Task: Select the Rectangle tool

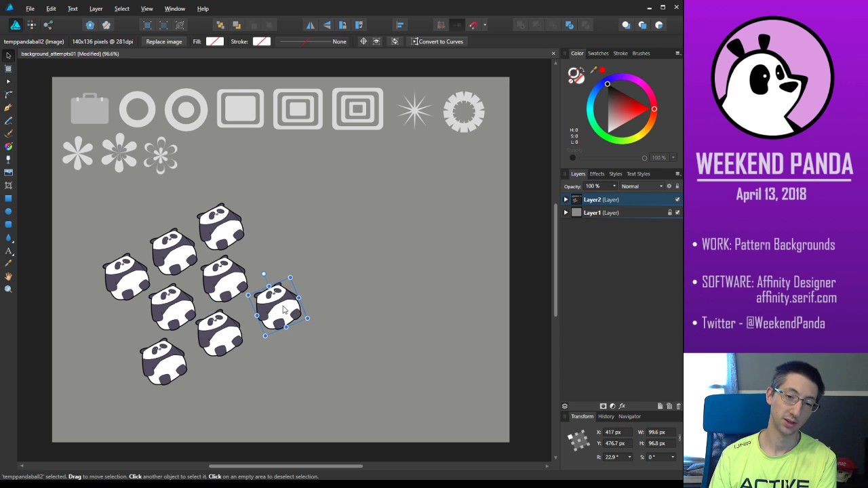Action: point(8,199)
